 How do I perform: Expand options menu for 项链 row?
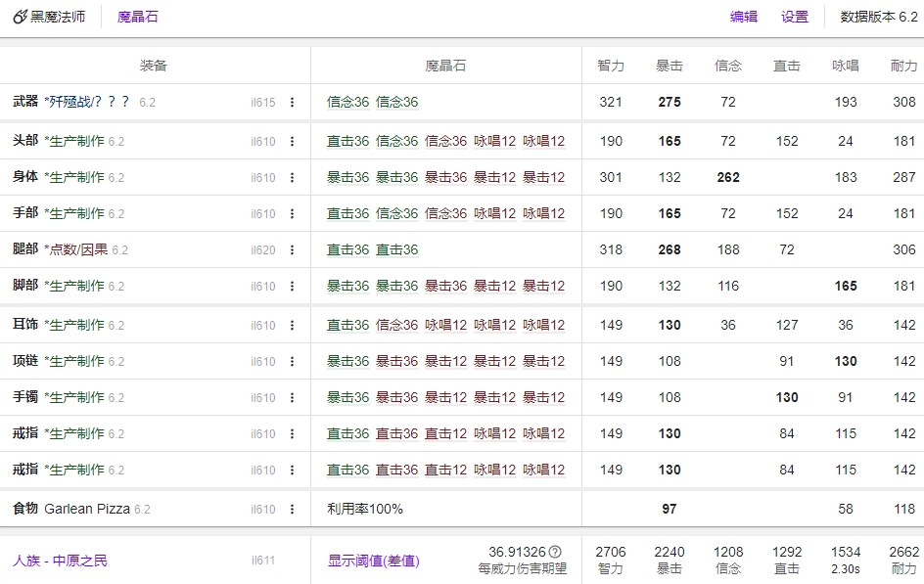[292, 362]
